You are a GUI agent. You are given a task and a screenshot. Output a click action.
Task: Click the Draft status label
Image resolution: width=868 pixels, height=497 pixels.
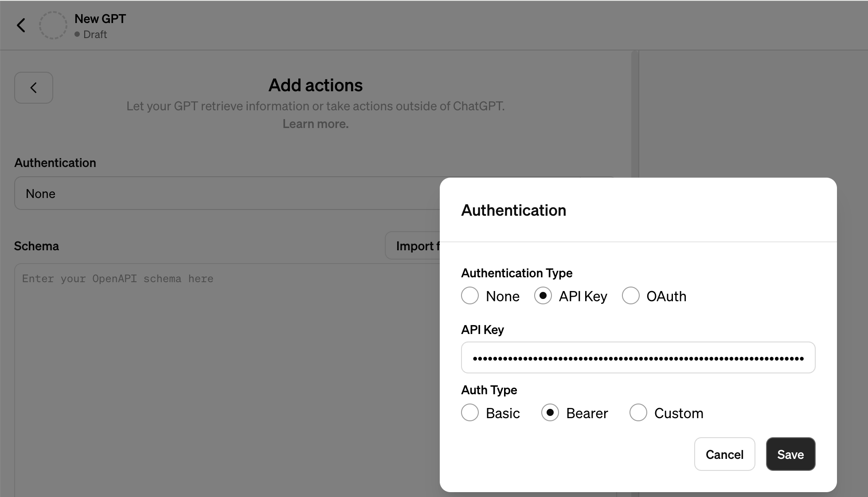click(x=95, y=34)
